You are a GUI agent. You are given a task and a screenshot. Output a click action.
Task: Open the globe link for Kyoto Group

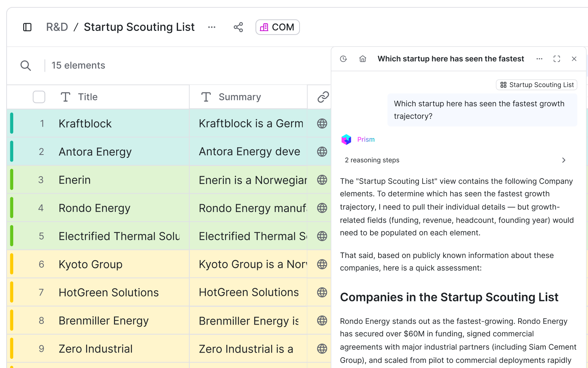coord(322,264)
